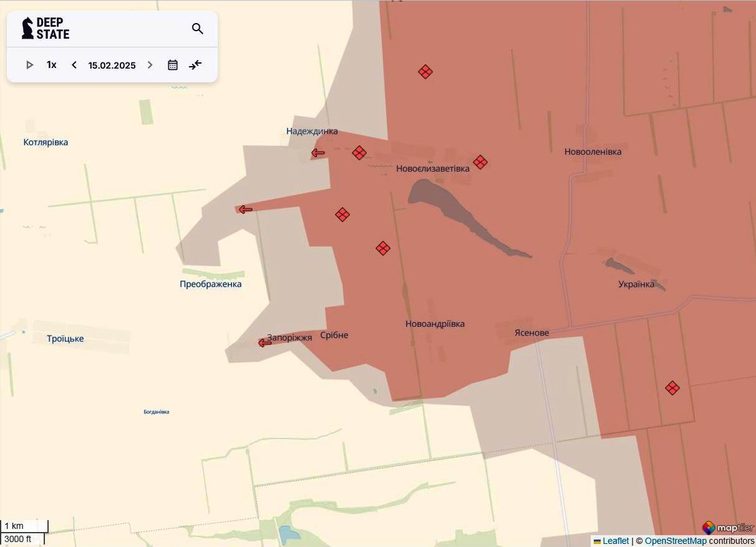Image resolution: width=756 pixels, height=547 pixels.
Task: Click the red diamond marker southeast of Ясенове
Action: point(672,387)
